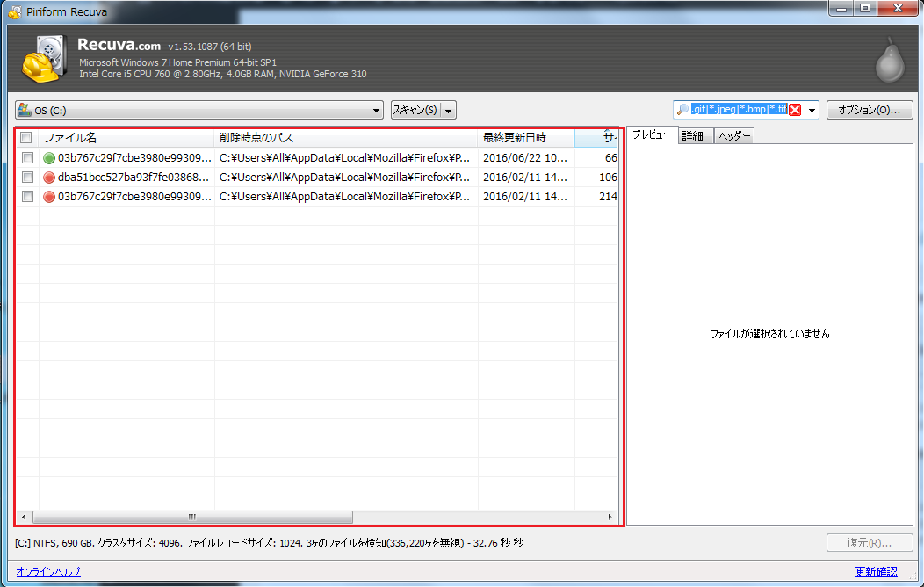Check the box for the size 214 file

coord(28,197)
